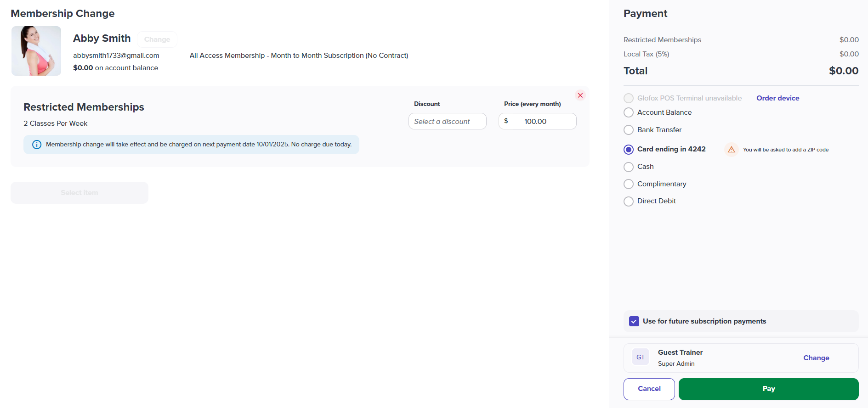Click the ZIP code warning triangle icon
Image resolution: width=868 pixels, height=408 pixels.
[732, 150]
